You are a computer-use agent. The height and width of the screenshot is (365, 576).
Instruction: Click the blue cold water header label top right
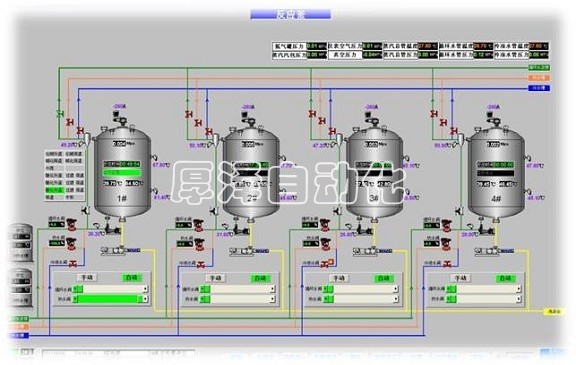539,88
